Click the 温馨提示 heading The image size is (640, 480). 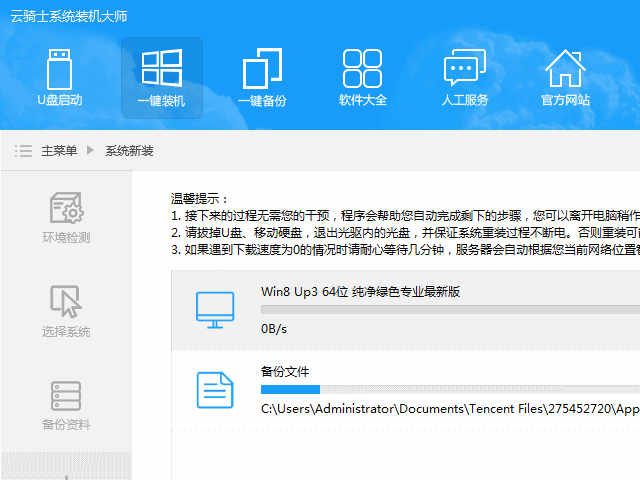point(199,199)
